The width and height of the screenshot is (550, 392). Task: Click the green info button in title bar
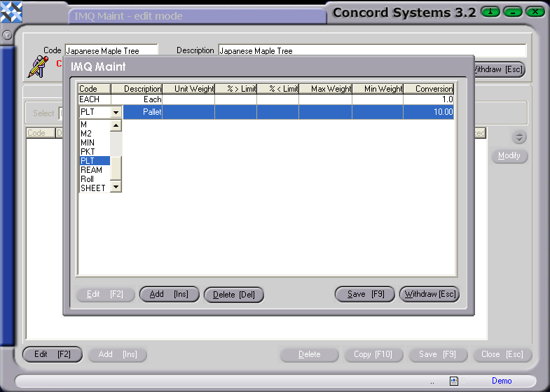click(490, 12)
